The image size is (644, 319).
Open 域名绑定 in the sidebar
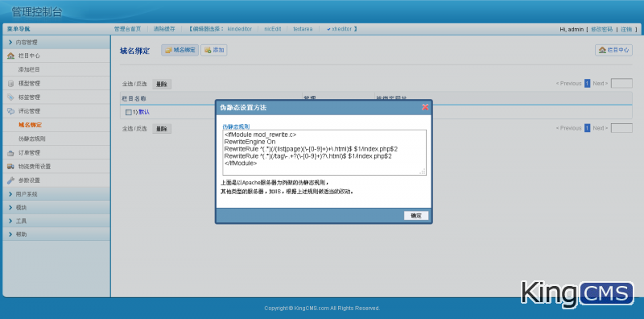pyautogui.click(x=30, y=125)
